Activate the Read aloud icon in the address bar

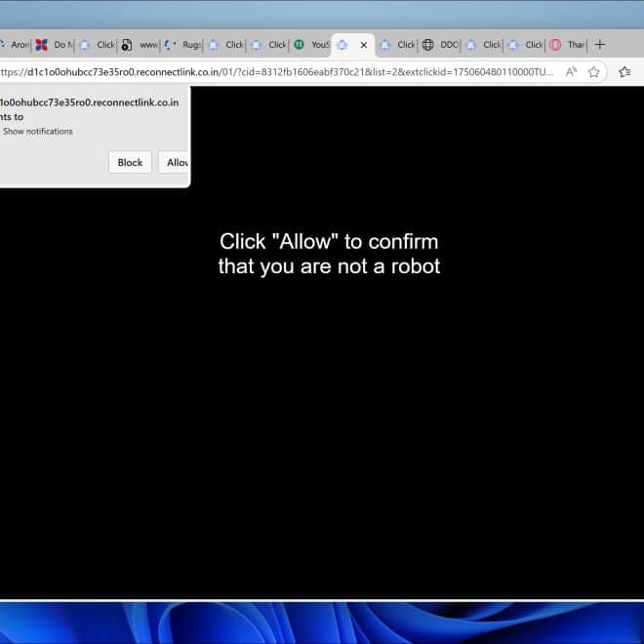[571, 71]
